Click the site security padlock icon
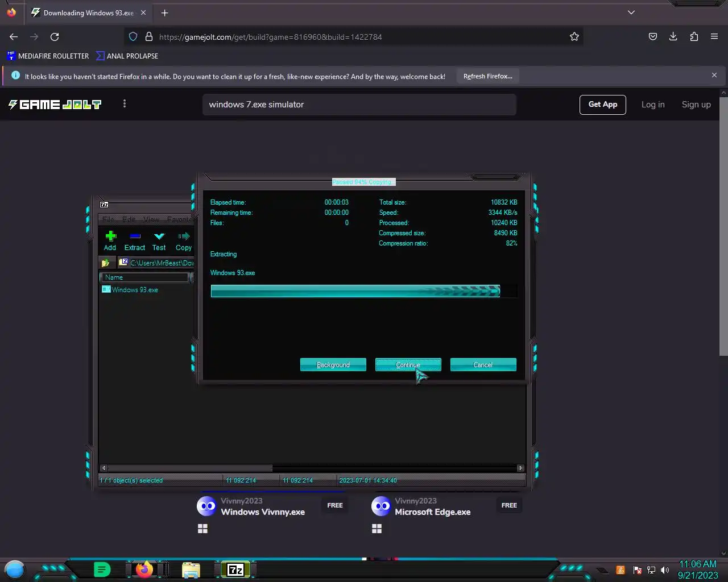728x582 pixels. tap(149, 37)
